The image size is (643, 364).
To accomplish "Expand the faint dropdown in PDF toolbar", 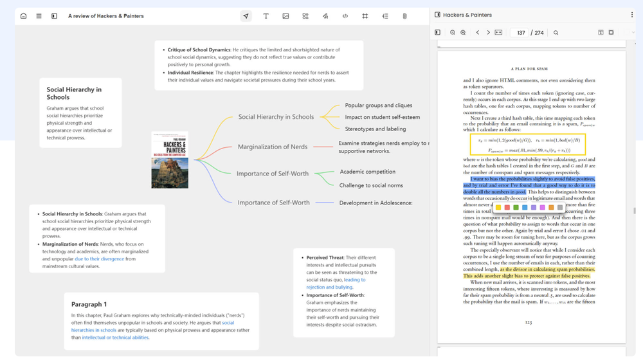I will (x=633, y=32).
